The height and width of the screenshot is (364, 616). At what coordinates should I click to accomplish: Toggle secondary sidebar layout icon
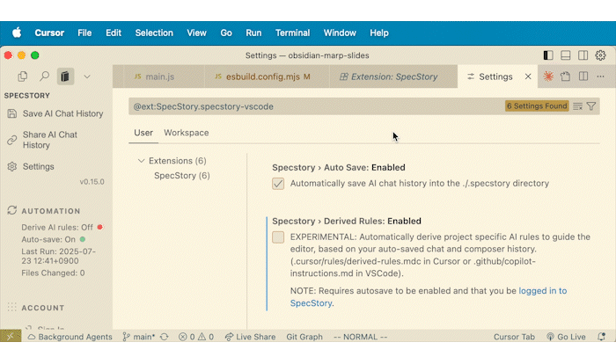(583, 55)
